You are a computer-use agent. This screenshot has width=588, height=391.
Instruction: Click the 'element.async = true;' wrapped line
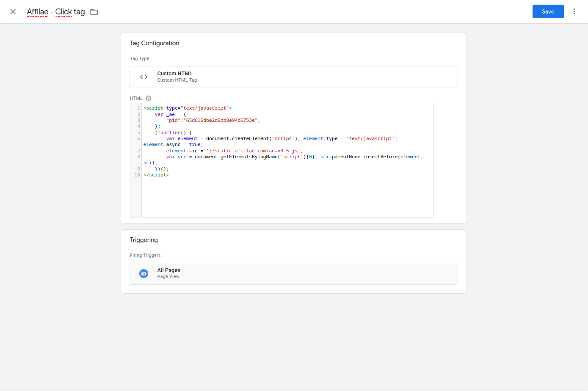[x=173, y=145]
